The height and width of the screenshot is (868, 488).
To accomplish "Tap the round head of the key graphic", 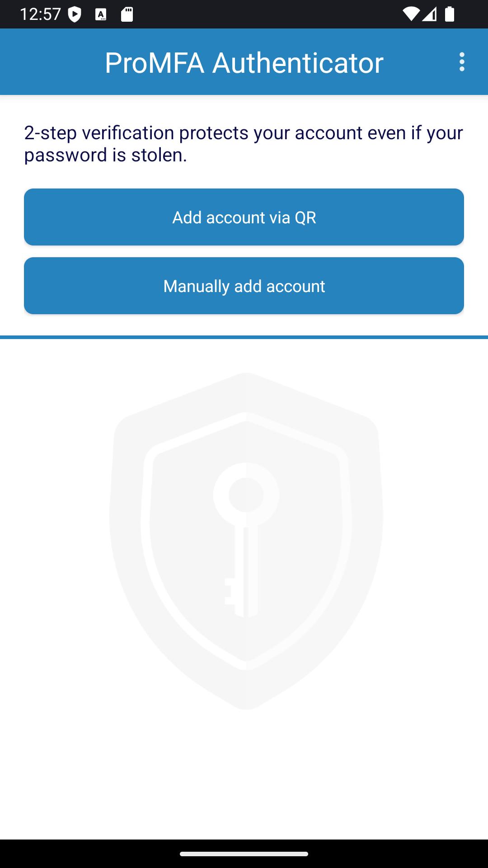I will (246, 495).
